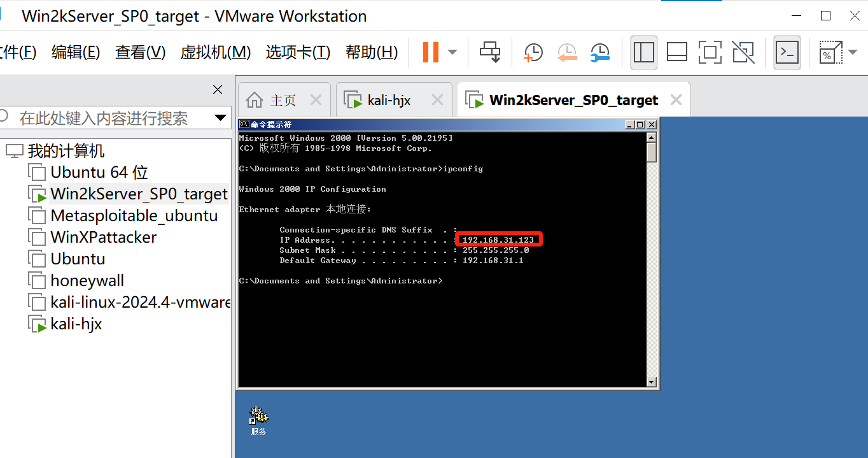Toggle Unity mode icon
Image resolution: width=868 pixels, height=458 pixels.
743,52
